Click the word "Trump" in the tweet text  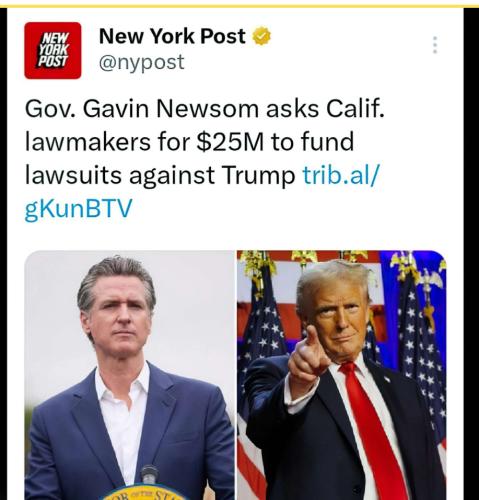(x=258, y=175)
